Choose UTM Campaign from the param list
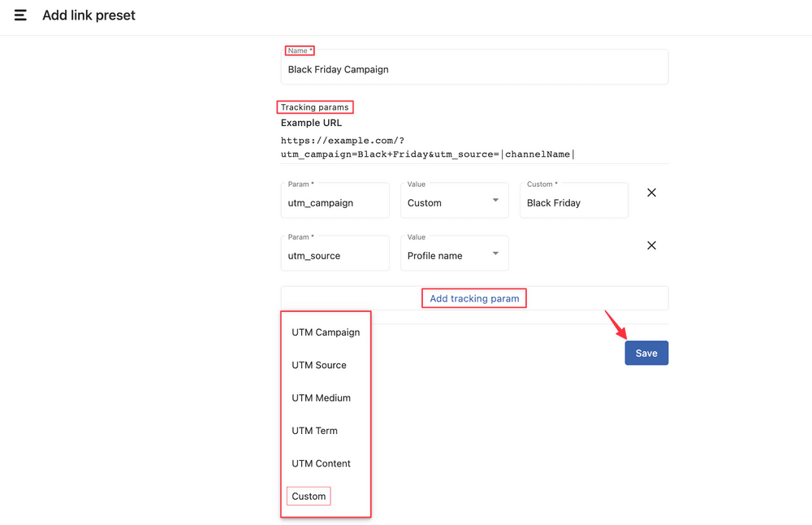Viewport: 812px width, 525px height. pos(326,332)
